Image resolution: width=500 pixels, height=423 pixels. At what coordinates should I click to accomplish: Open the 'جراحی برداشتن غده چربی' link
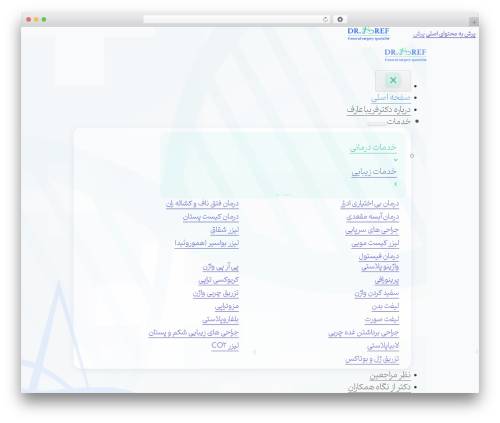(x=363, y=333)
